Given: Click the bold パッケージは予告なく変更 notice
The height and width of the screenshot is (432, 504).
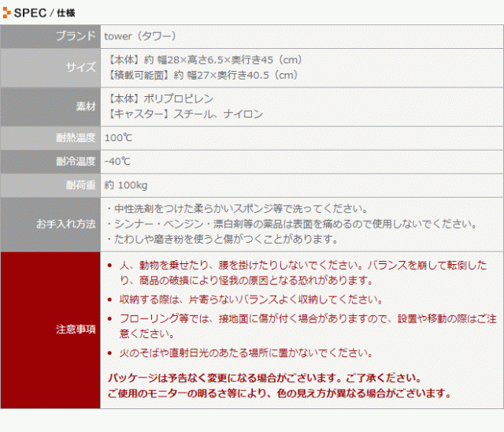Looking at the screenshot, I should click(x=265, y=378).
